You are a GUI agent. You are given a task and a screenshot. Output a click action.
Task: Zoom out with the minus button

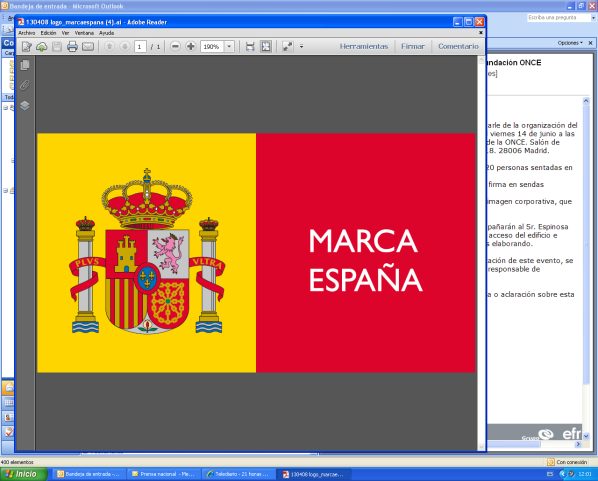175,47
